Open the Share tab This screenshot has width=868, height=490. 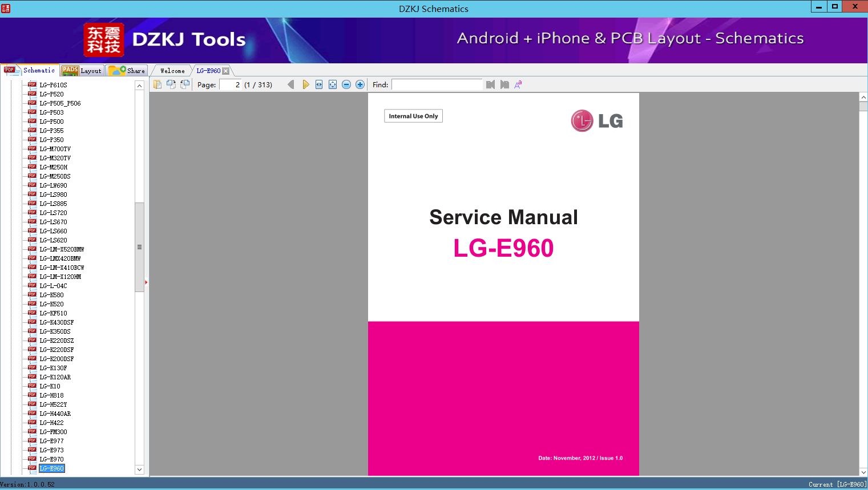[x=128, y=70]
